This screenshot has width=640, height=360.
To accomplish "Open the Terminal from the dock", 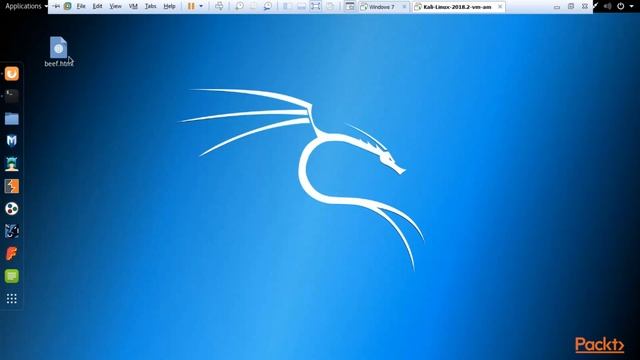I will click(x=12, y=96).
